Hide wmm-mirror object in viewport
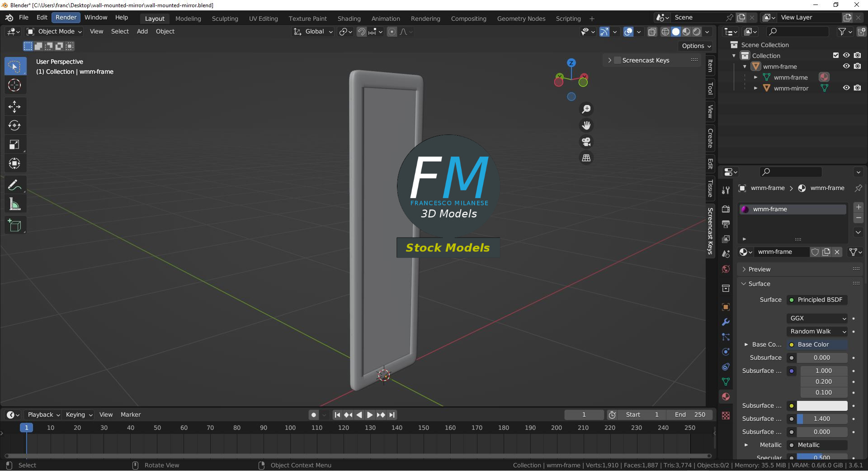 click(x=846, y=88)
